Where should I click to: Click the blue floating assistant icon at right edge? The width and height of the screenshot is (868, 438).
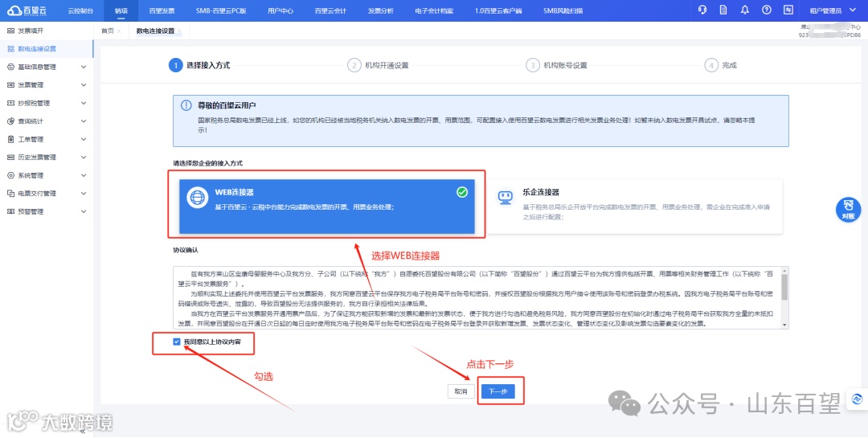pos(858,399)
